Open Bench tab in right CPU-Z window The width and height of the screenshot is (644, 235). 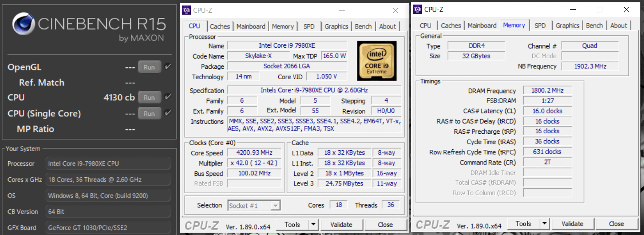(x=595, y=26)
